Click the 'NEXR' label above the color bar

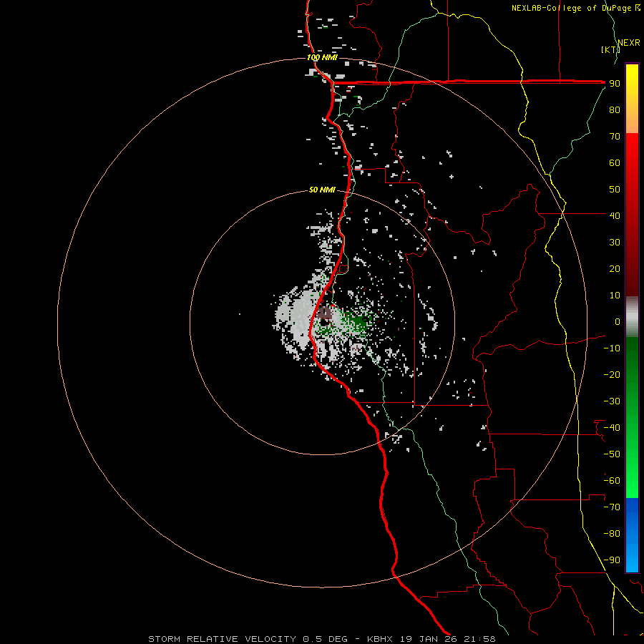(629, 43)
